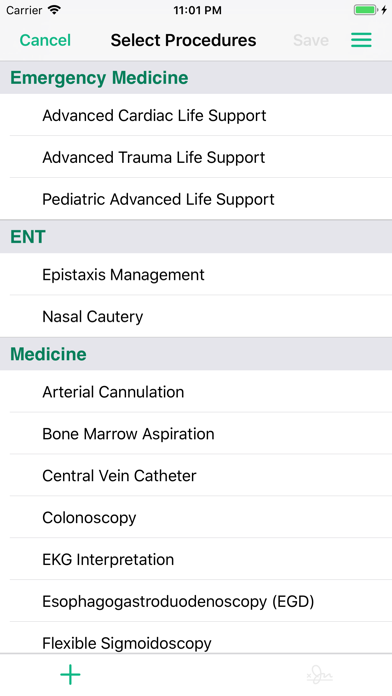Choose Nasal Cautery procedure
392x696 pixels.
click(x=196, y=316)
